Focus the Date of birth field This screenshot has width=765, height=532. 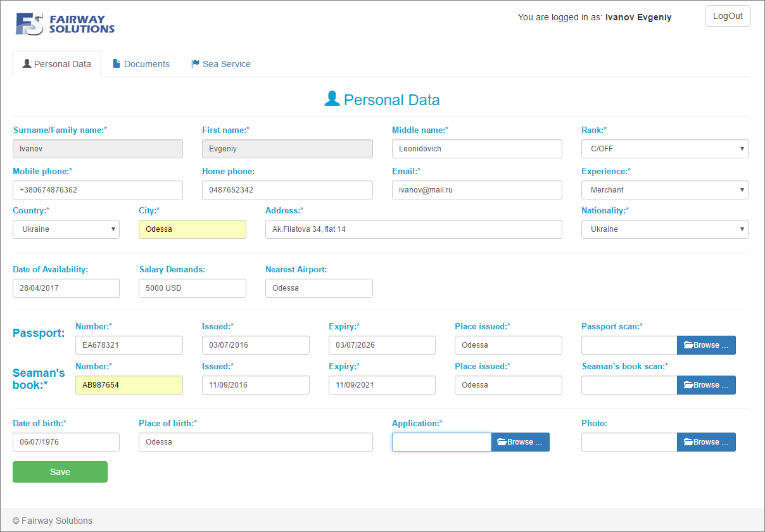coord(66,442)
